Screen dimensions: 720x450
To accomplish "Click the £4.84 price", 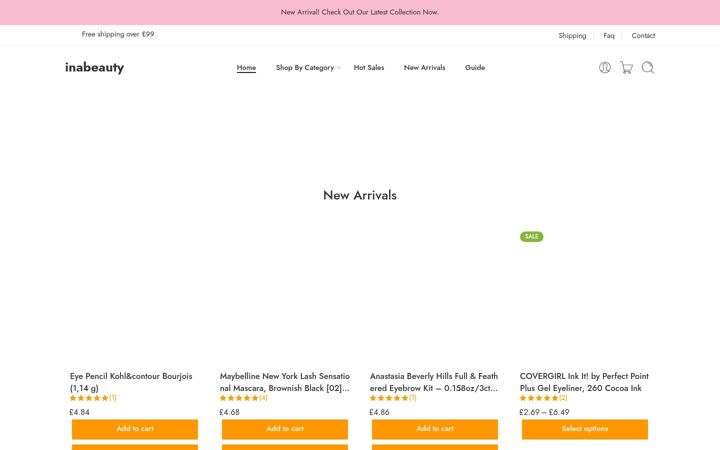I will (79, 412).
